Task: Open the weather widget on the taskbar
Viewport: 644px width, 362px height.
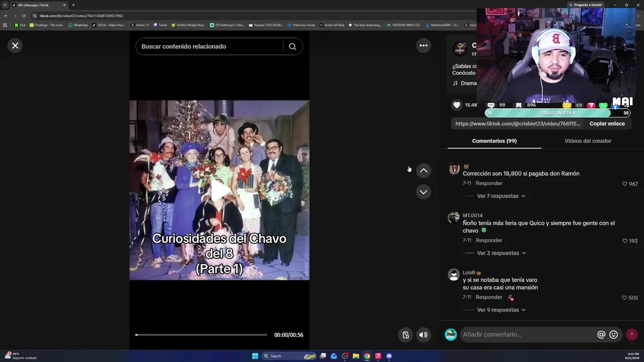Action: point(20,356)
